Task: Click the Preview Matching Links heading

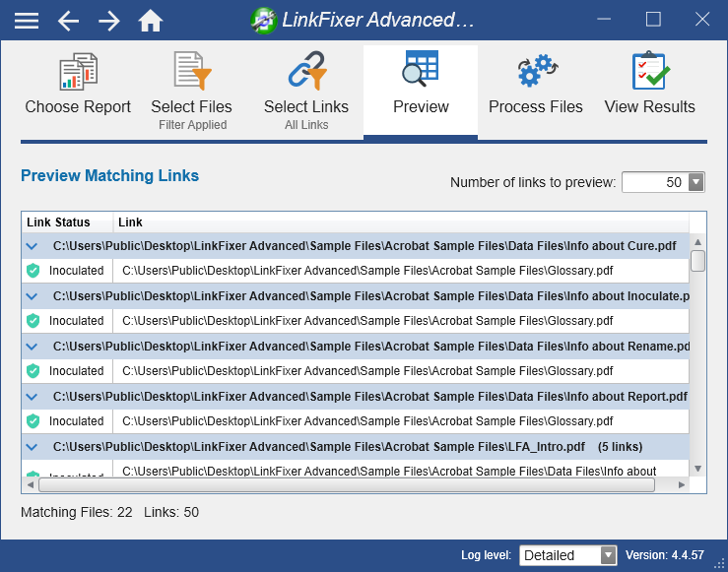Action: point(110,175)
